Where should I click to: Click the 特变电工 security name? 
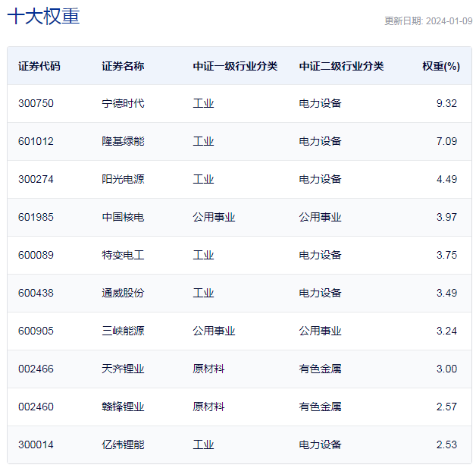[123, 255]
